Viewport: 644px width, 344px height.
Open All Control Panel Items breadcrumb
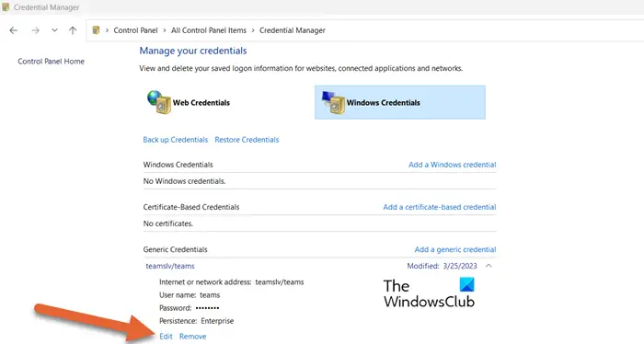pyautogui.click(x=209, y=30)
